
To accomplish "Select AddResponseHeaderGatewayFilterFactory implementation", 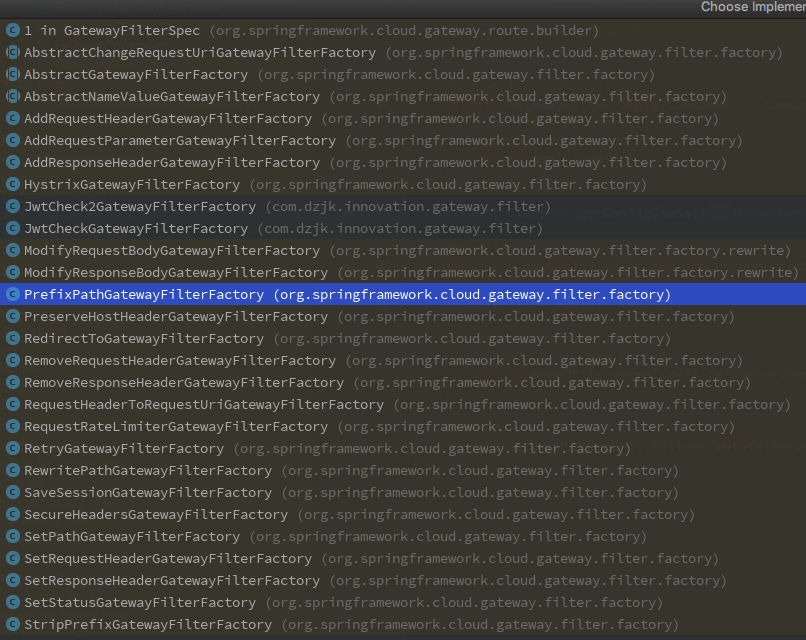I will (x=403, y=162).
